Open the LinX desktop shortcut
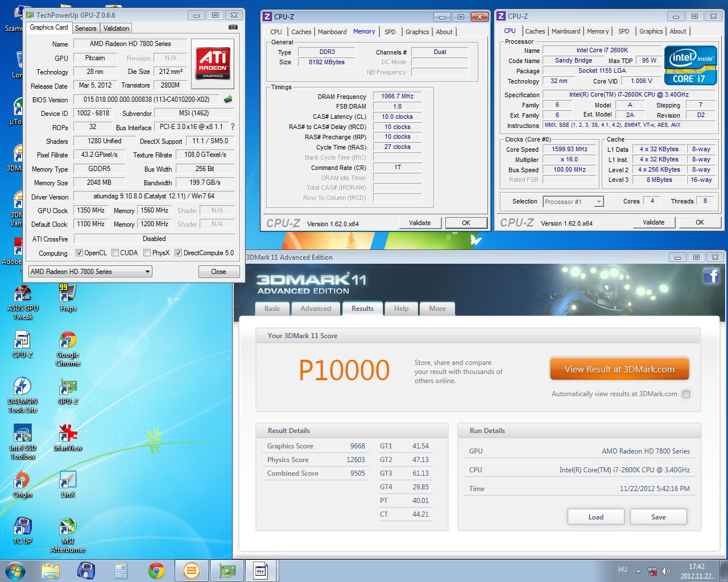The height and width of the screenshot is (582, 728). click(x=68, y=485)
